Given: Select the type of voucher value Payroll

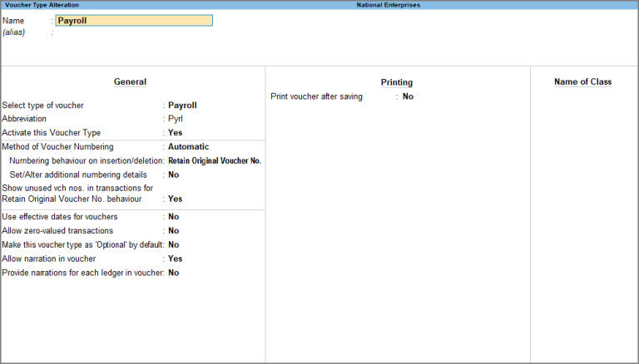Looking at the screenshot, I should [x=182, y=106].
